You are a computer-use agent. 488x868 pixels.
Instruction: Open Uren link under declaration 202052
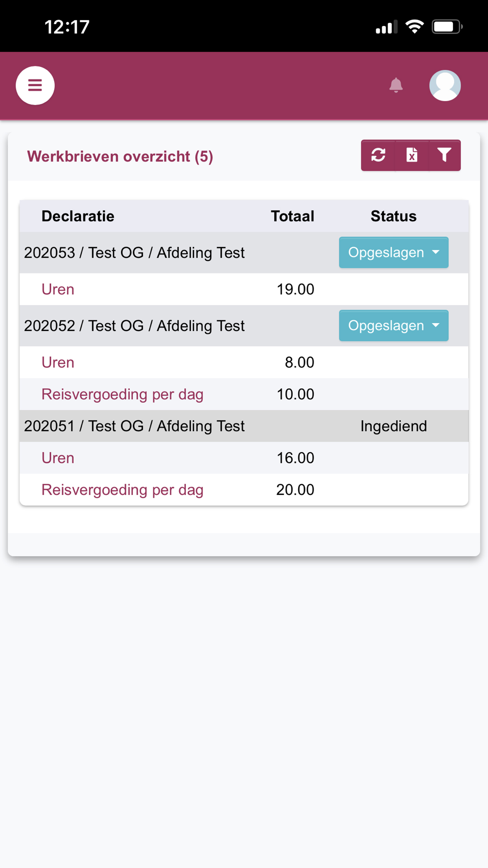[x=58, y=363]
